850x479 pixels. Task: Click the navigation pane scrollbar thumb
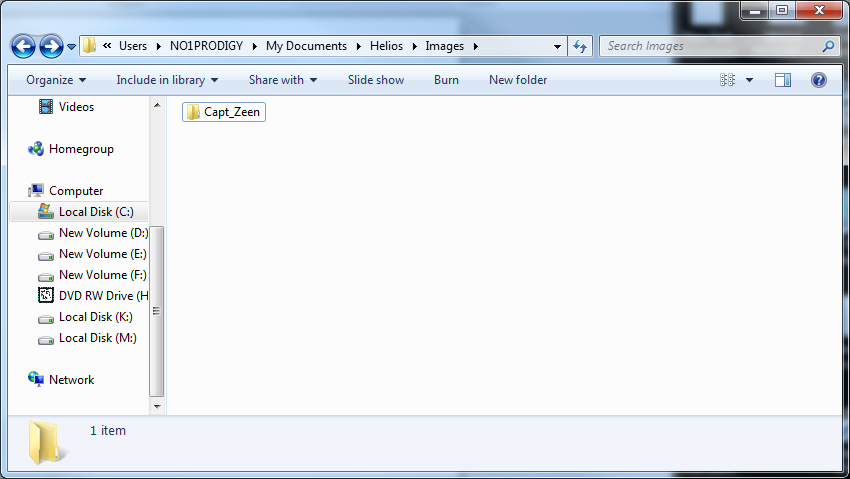(x=157, y=311)
